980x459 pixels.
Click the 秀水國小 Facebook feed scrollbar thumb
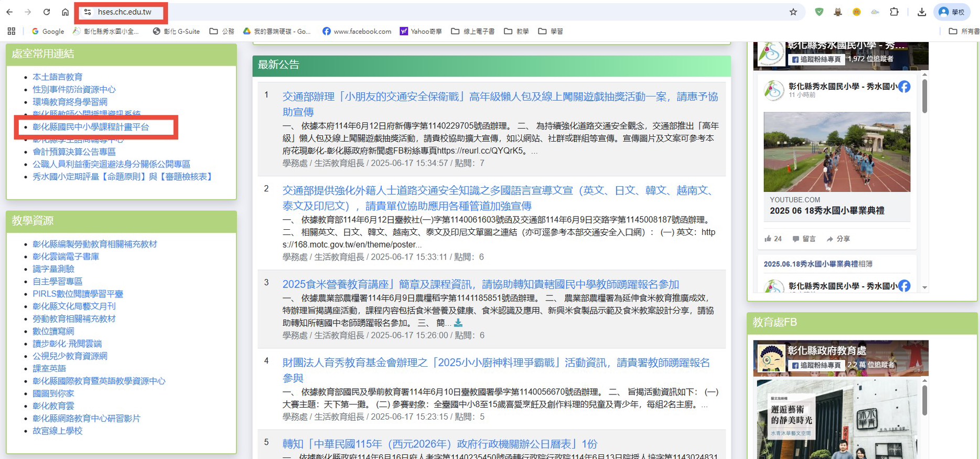tap(924, 96)
